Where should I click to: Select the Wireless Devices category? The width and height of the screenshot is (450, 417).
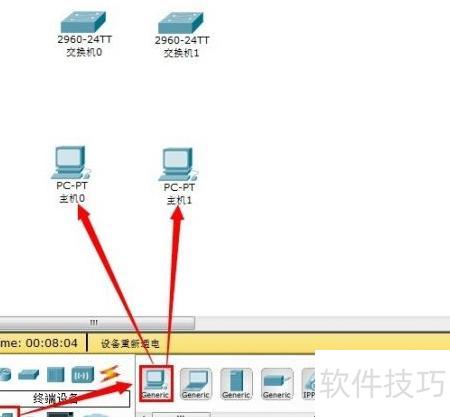pos(82,375)
